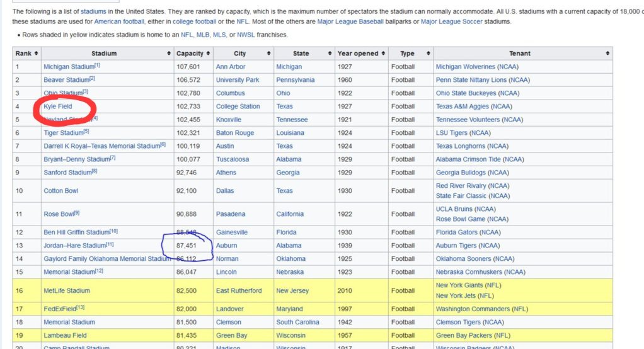Open Darrell K Royal–Texas Memorial Stadium link

[102, 146]
